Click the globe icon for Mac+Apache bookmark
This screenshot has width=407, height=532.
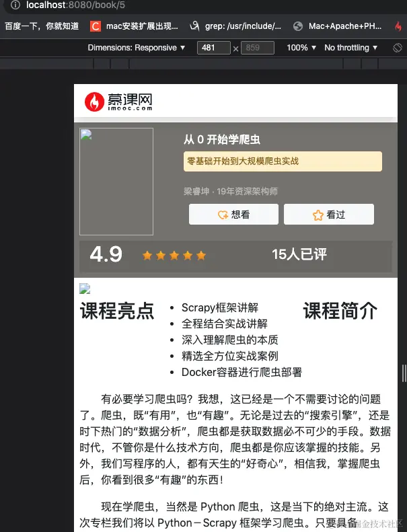click(x=298, y=26)
